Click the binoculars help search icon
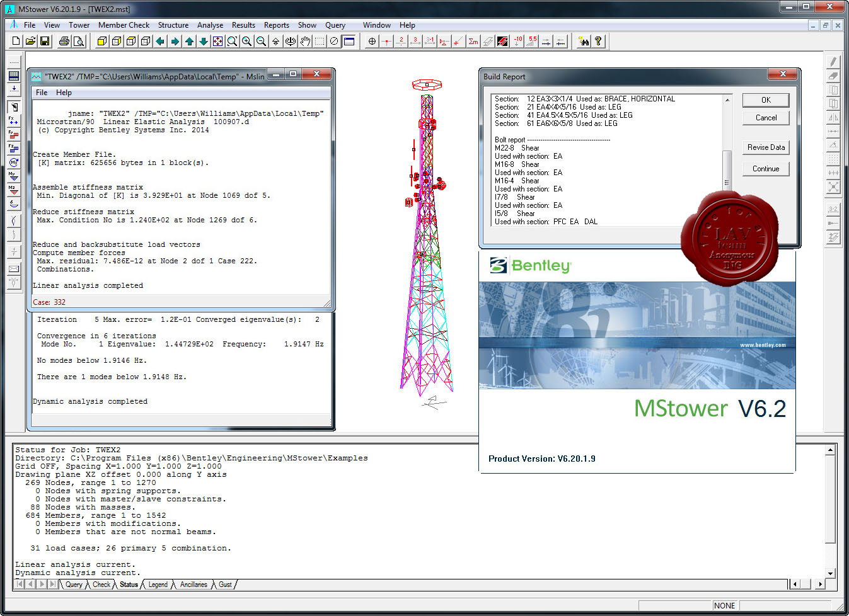Viewport: 849px width, 616px height. [x=584, y=41]
